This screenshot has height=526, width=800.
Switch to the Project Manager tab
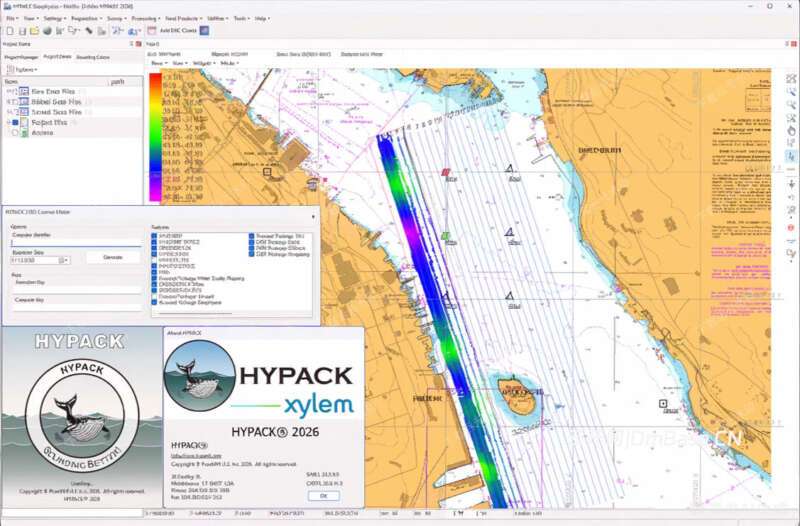(21, 58)
